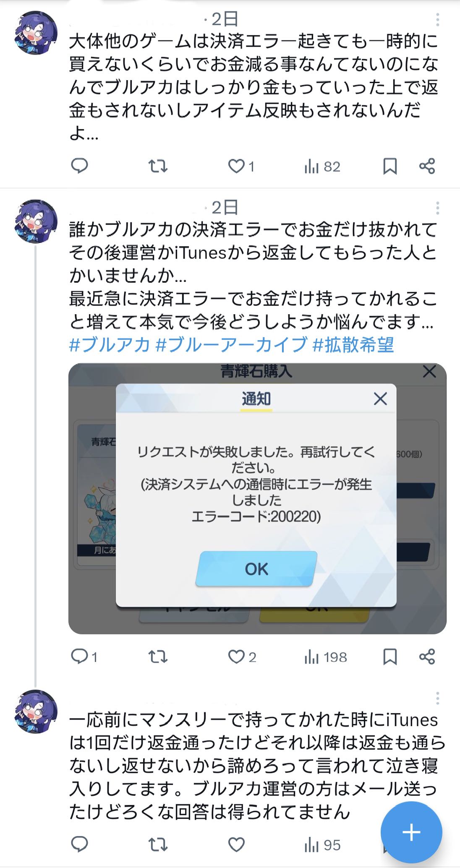
Task: Open hashtag #ブルアカ
Action: coord(110,345)
